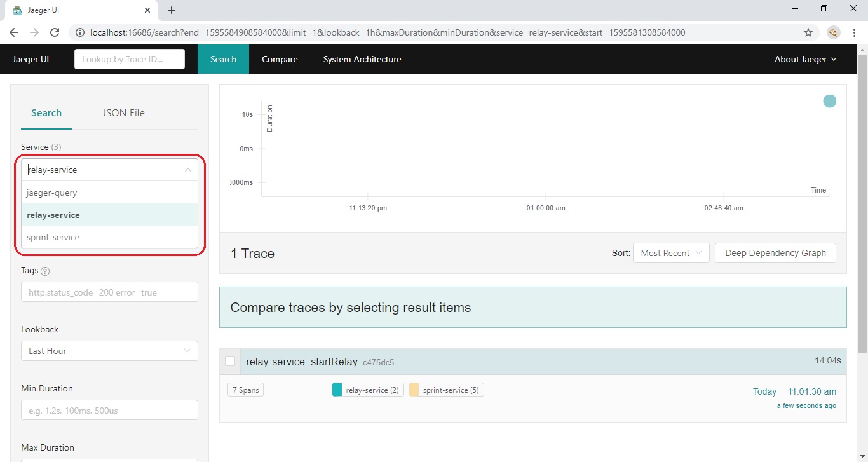The width and height of the screenshot is (868, 462).
Task: Click the 11:01:30 am timestamp
Action: coord(812,391)
